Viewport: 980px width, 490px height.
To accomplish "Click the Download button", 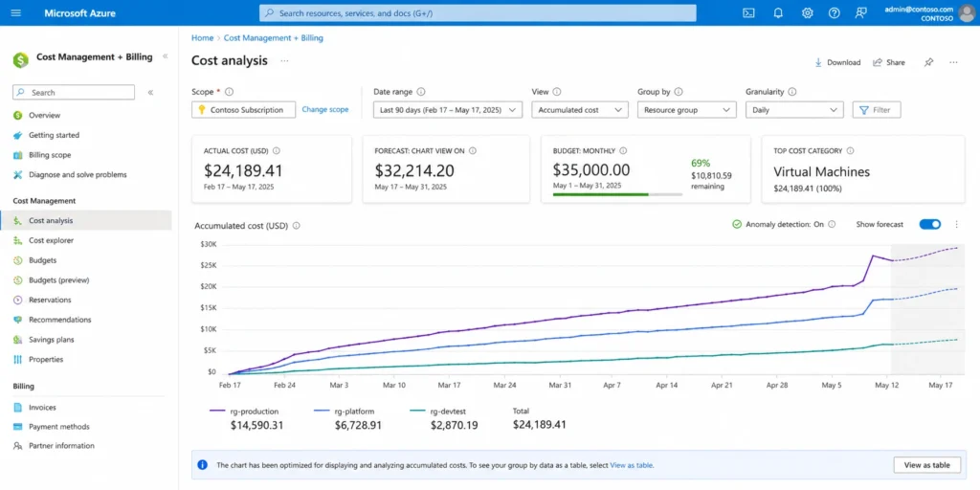I will click(x=837, y=62).
